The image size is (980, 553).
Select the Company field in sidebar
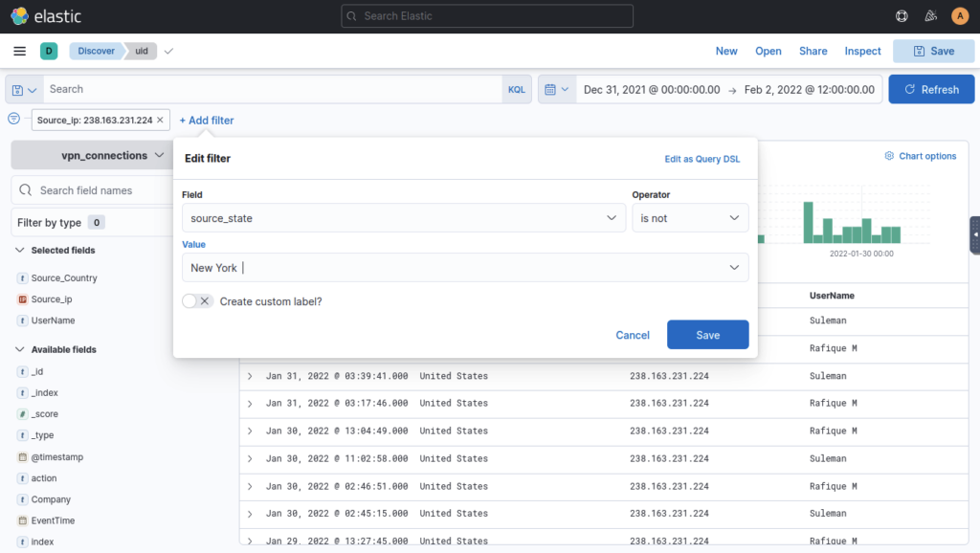tap(51, 499)
